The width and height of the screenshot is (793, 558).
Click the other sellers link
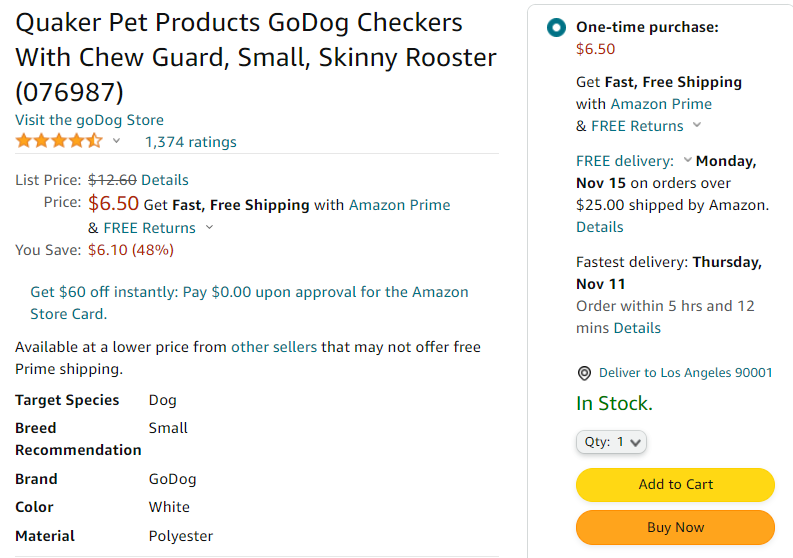[274, 347]
